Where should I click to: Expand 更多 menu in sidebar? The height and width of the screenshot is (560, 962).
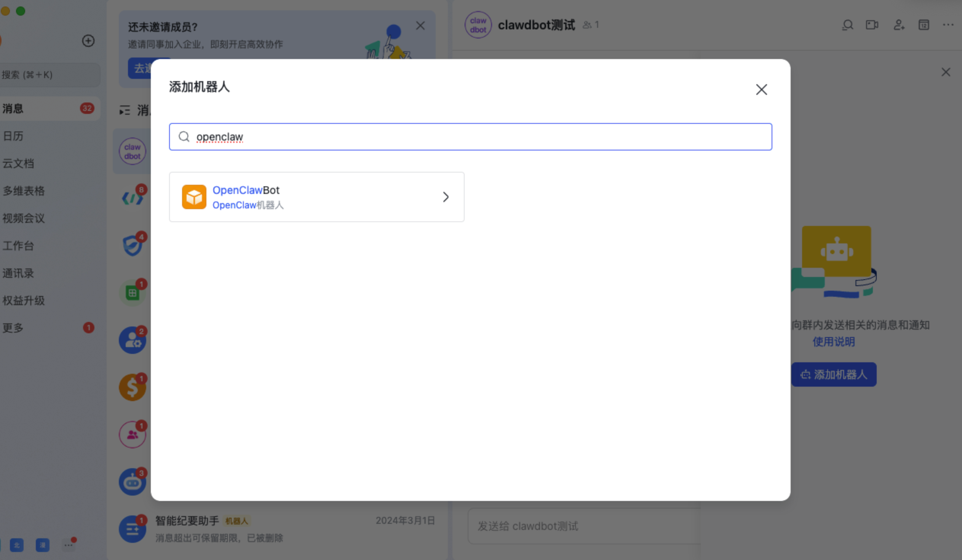(x=14, y=328)
